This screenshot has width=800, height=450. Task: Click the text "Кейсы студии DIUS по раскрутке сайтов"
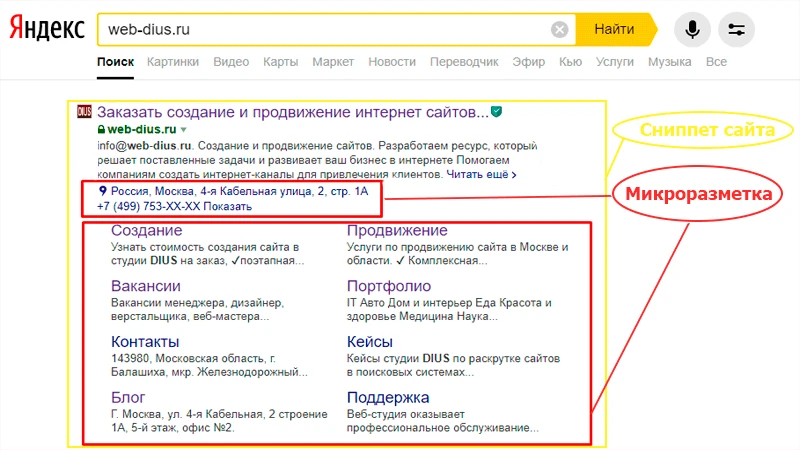(453, 359)
